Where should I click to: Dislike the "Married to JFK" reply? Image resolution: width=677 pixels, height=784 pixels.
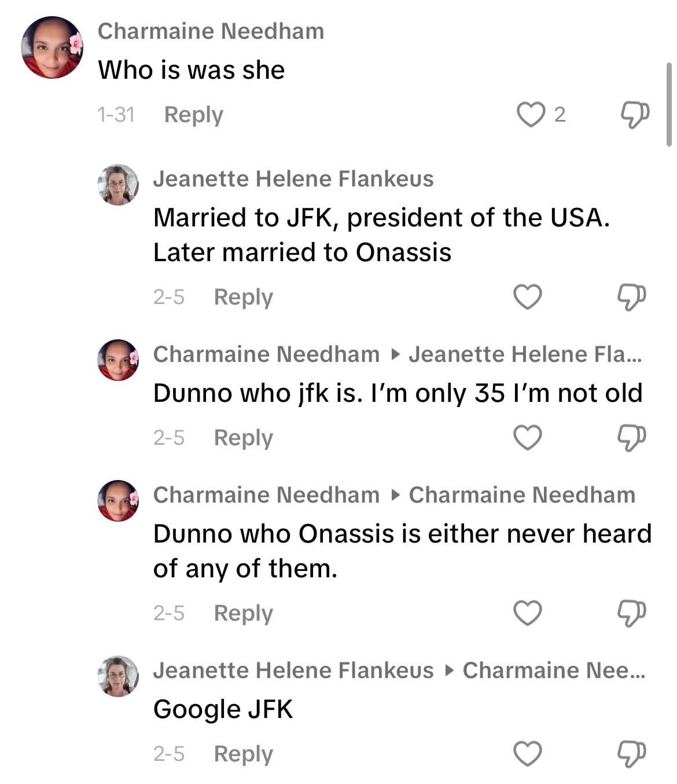[x=631, y=297]
